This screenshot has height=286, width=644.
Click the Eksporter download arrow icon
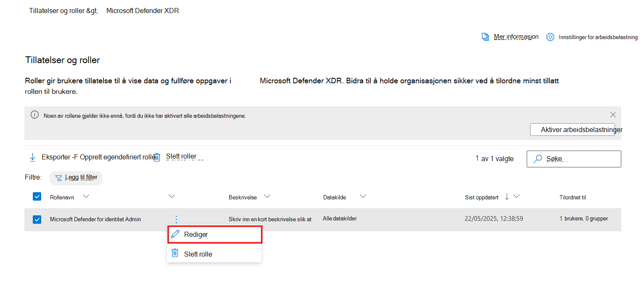pos(33,157)
